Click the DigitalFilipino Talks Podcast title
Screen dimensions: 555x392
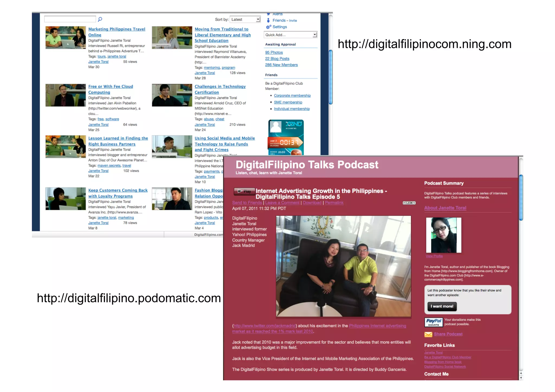coord(307,165)
